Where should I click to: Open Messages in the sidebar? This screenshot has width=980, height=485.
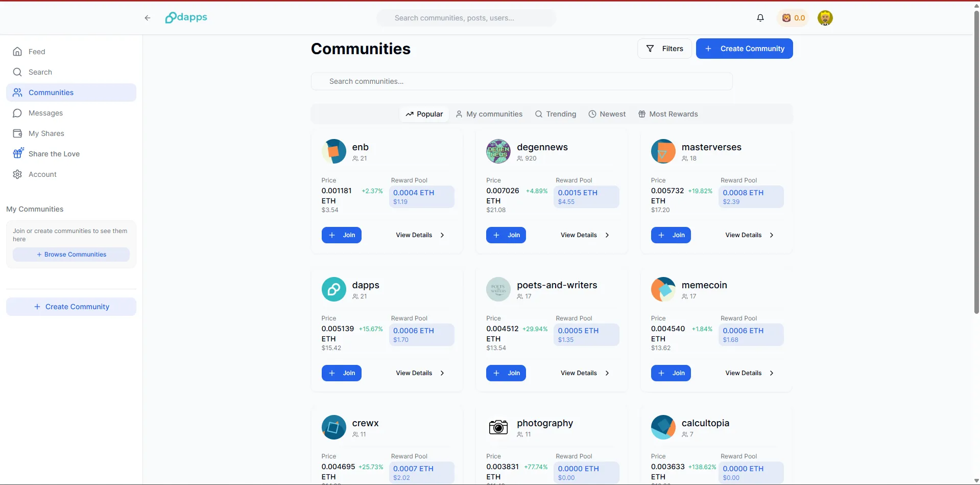point(71,113)
